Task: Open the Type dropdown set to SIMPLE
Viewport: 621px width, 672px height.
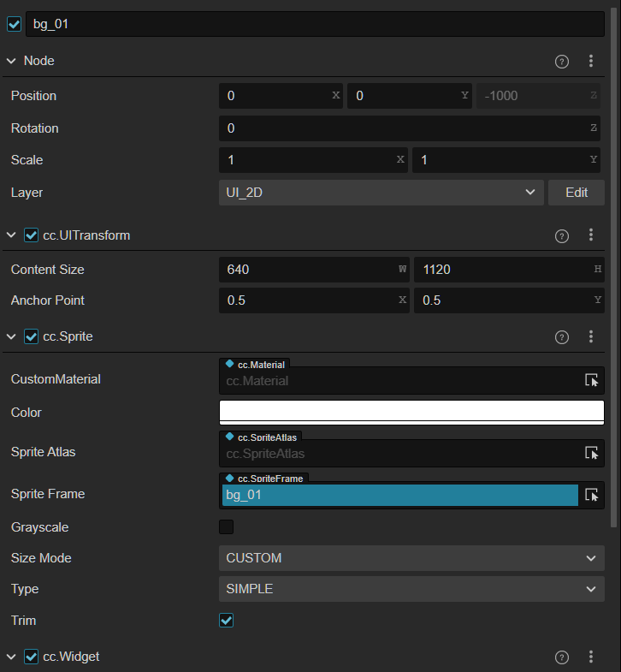Action: (x=411, y=589)
